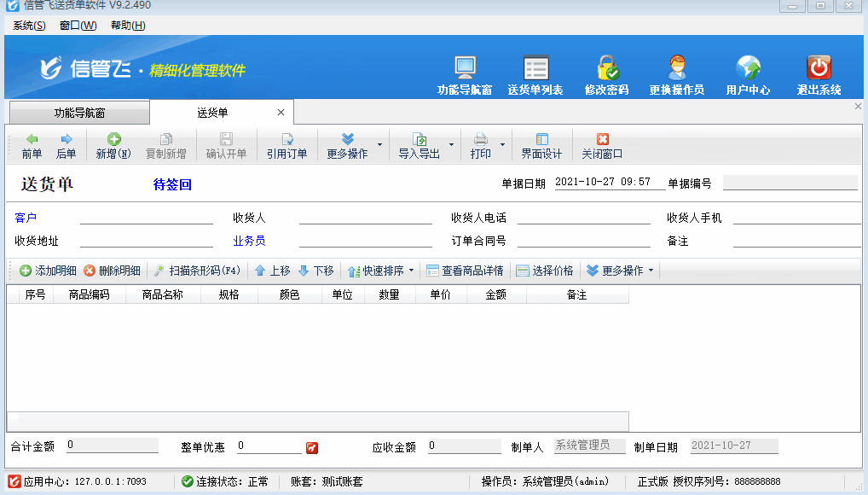The image size is (868, 495).
Task: Open the 功能导航窗 monitor icon
Action: click(x=465, y=68)
